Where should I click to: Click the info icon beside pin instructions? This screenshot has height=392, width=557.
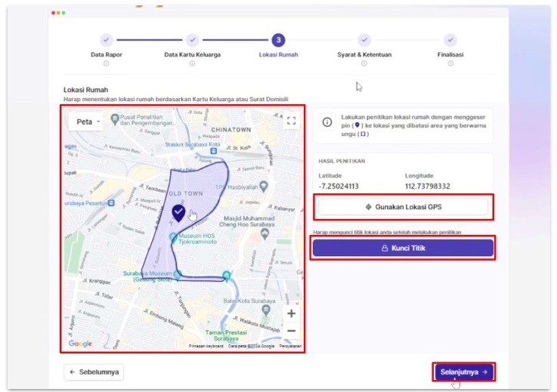[x=327, y=122]
